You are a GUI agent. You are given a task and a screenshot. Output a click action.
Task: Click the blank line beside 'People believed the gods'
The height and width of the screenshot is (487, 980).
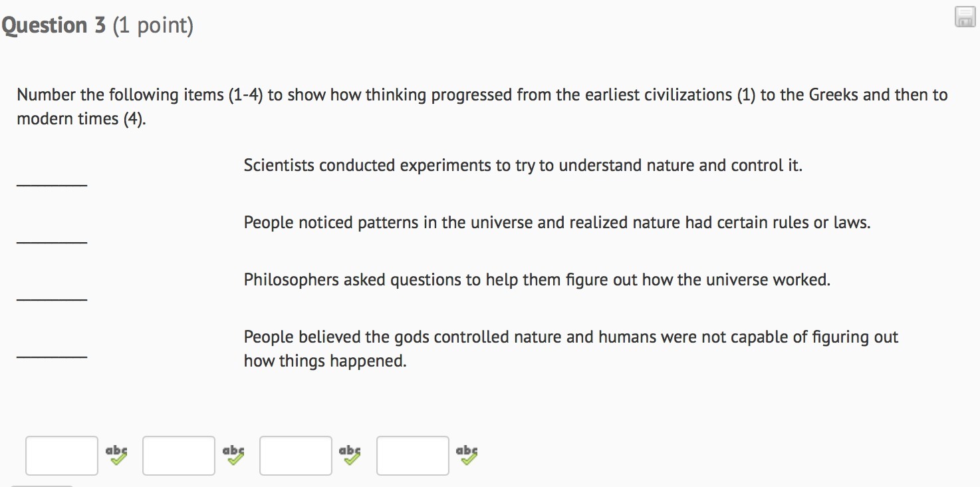point(52,355)
